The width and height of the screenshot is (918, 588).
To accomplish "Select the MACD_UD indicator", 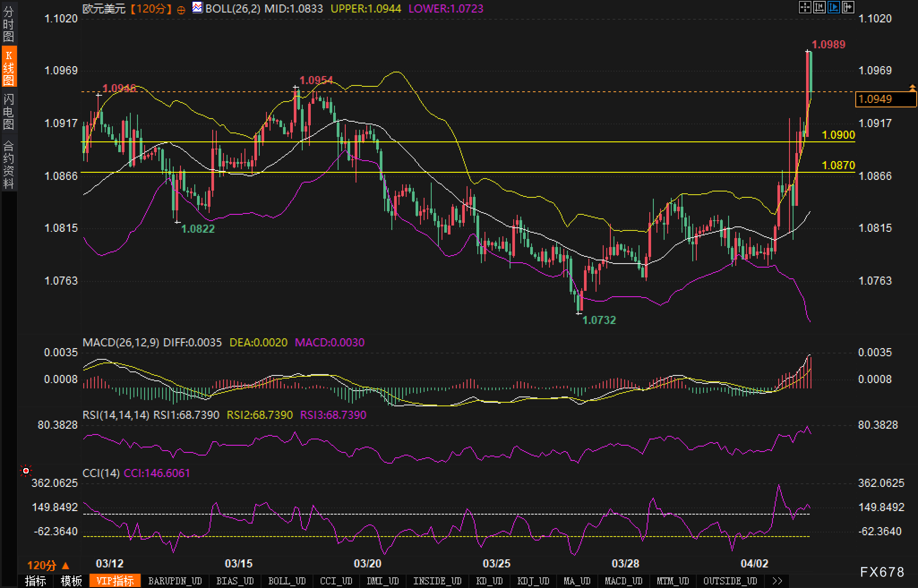I will point(623,581).
